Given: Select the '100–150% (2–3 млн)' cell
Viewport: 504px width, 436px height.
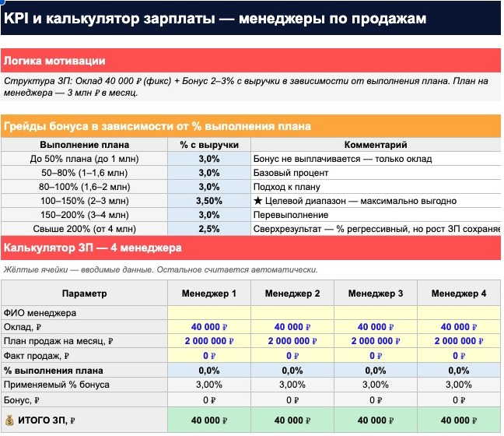Looking at the screenshot, I should point(84,201).
